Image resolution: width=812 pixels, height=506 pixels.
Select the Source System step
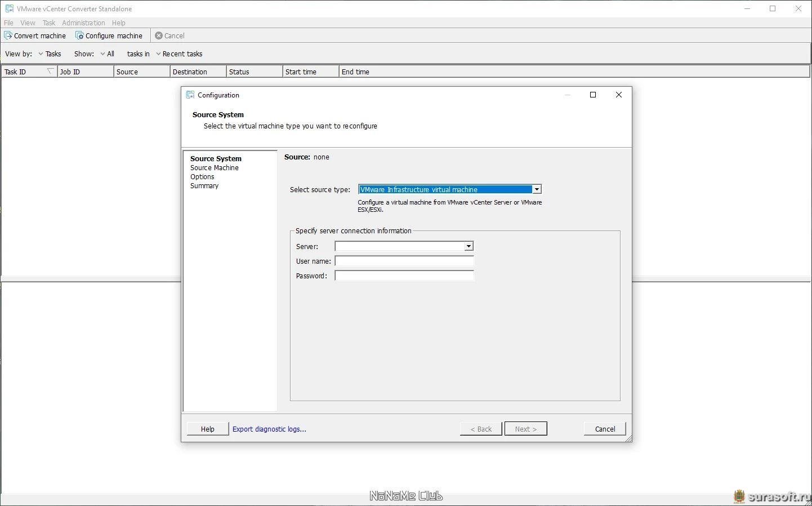tap(216, 158)
